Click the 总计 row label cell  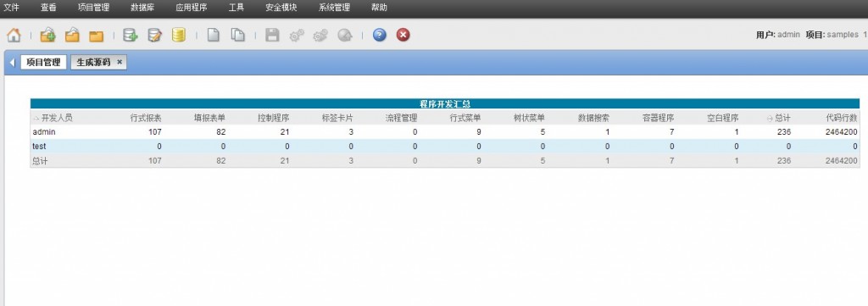pos(40,160)
